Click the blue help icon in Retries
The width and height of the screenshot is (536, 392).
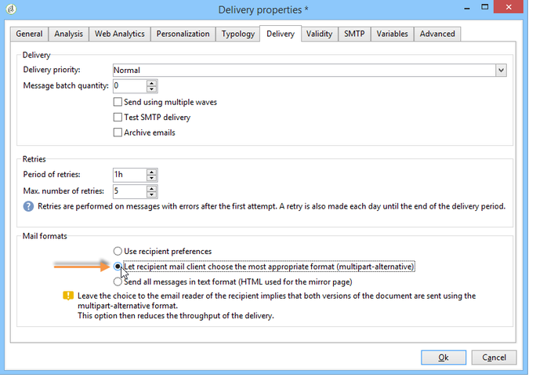[x=29, y=206]
